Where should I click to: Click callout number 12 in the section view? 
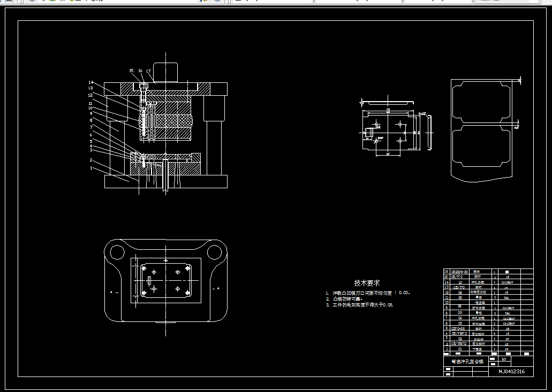(x=90, y=95)
